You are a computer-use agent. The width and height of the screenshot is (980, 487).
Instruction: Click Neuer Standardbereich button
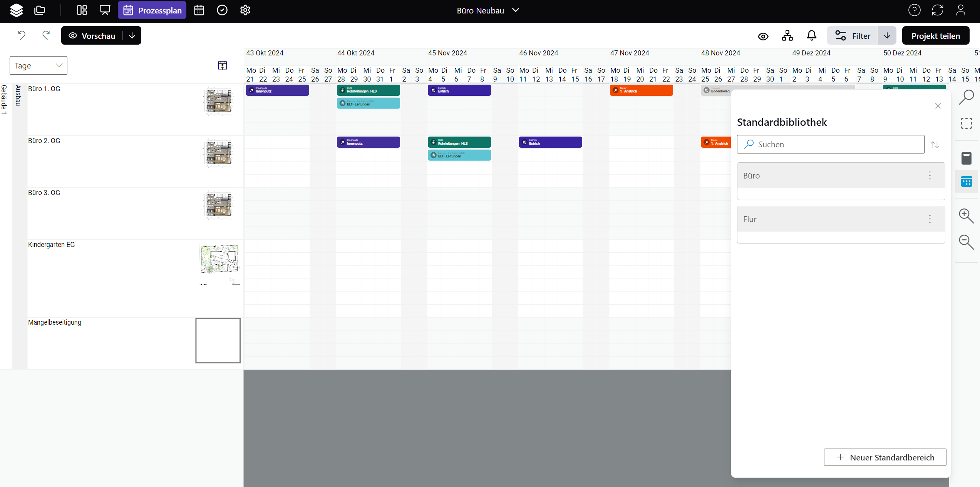[x=885, y=457]
